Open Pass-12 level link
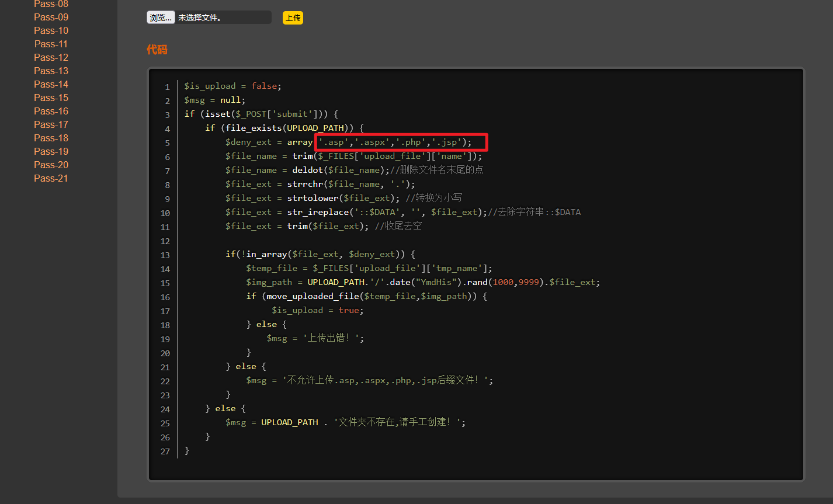Image resolution: width=833 pixels, height=504 pixels. click(51, 57)
